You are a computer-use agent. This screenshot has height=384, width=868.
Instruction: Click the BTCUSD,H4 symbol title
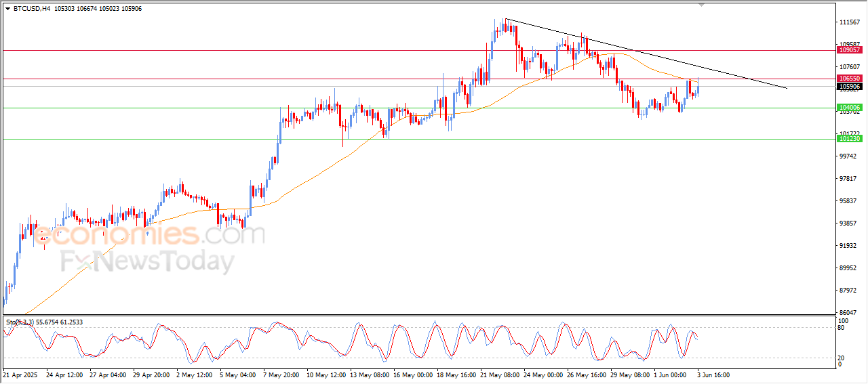pos(32,9)
